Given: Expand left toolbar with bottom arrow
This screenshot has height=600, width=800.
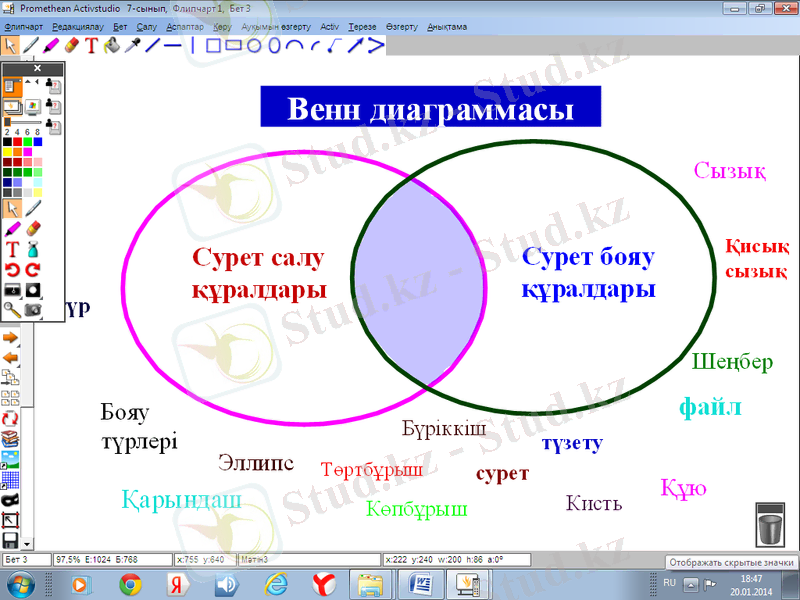Looking at the screenshot, I should (x=28, y=542).
